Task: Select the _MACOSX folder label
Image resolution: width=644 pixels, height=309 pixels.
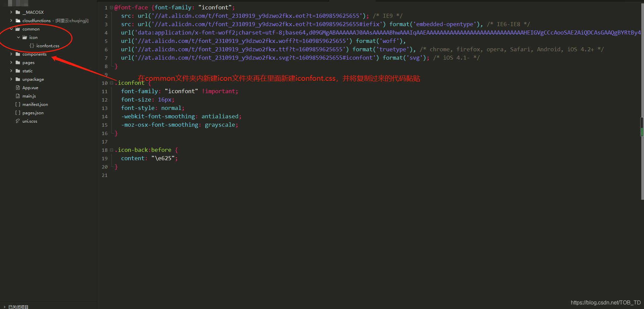Action: tap(33, 12)
